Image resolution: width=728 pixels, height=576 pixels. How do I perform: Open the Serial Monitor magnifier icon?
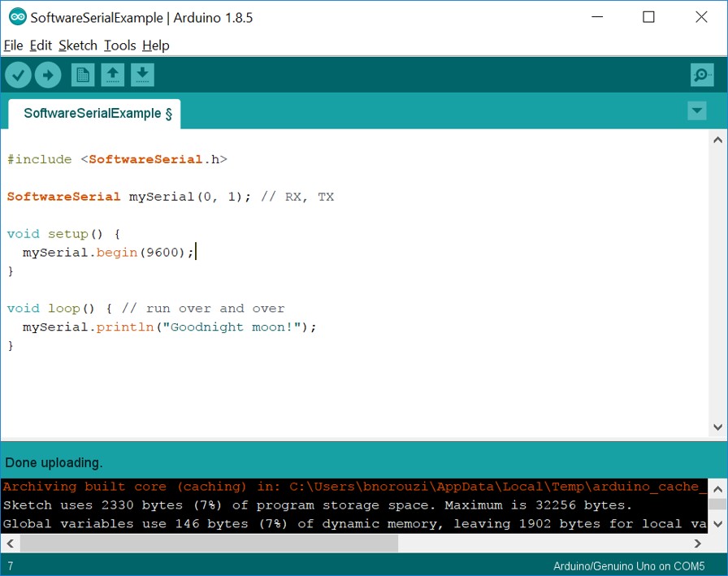pyautogui.click(x=701, y=75)
